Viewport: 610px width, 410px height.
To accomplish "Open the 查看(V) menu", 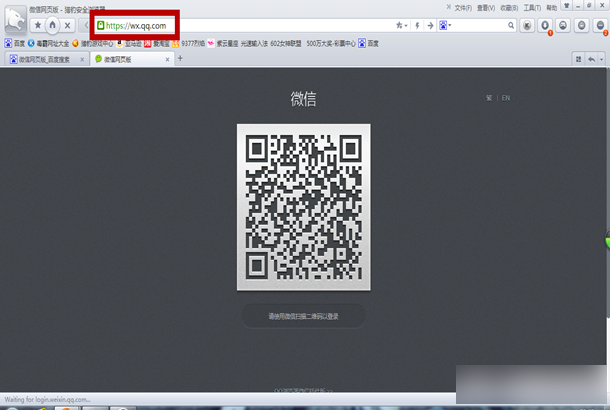I will click(x=486, y=8).
